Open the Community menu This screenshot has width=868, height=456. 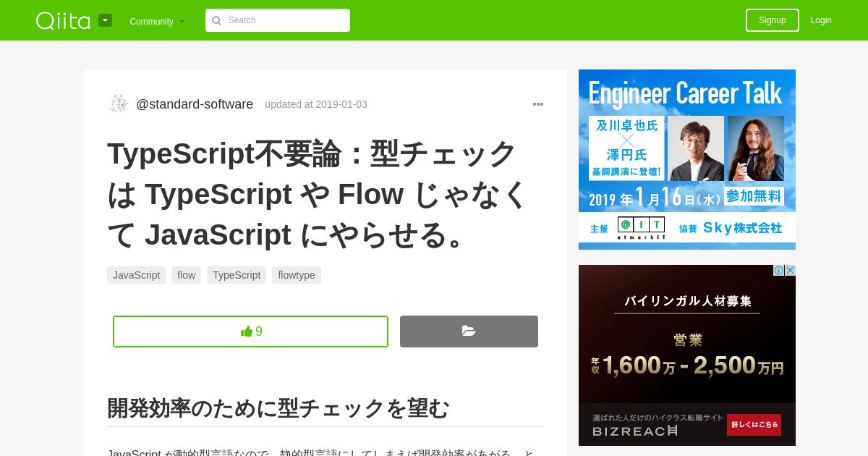tap(157, 21)
